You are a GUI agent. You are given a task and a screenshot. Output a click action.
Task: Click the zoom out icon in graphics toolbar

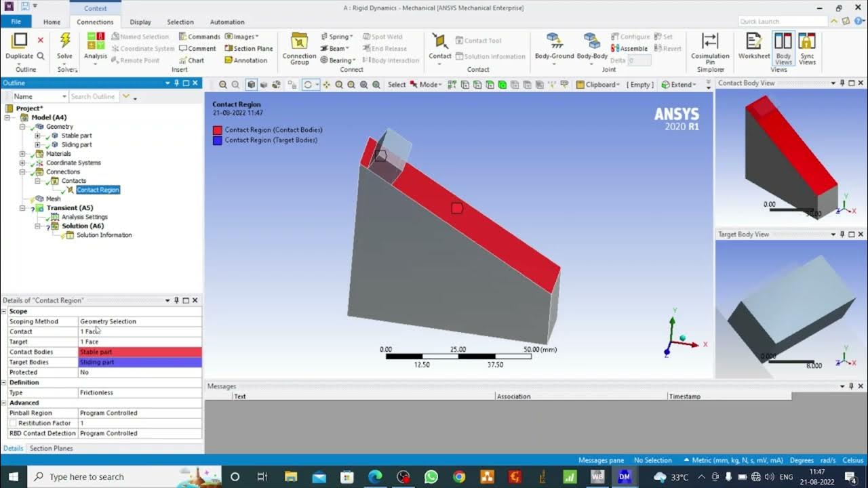235,85
